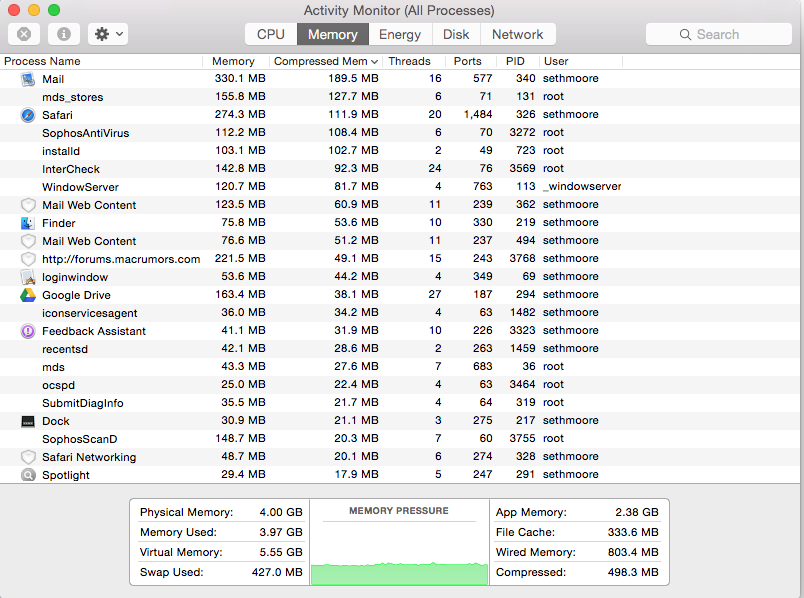The height and width of the screenshot is (598, 804).
Task: Select the Memory tab
Action: [333, 34]
